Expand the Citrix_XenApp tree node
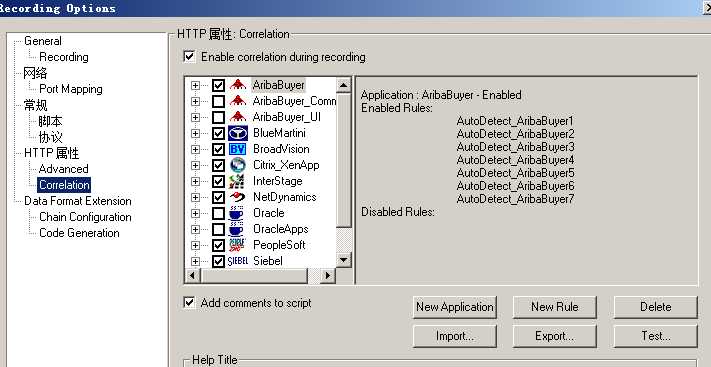Screen dimensions: 711x367 195,165
